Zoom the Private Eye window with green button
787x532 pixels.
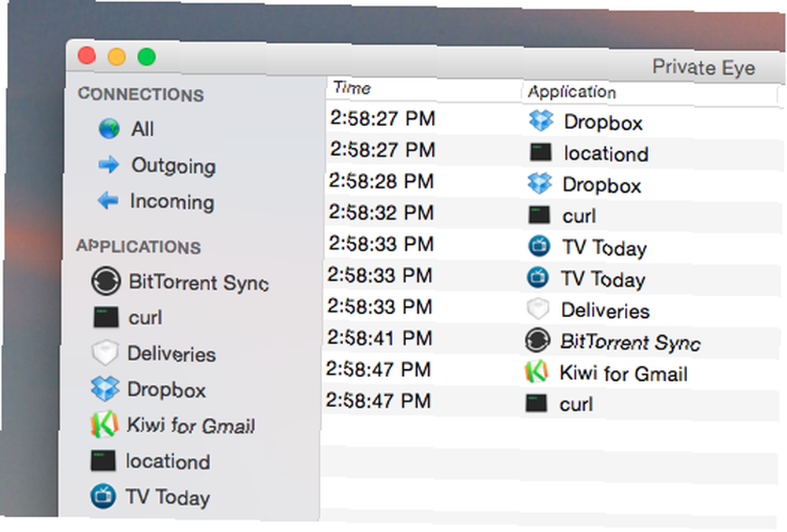(x=146, y=57)
